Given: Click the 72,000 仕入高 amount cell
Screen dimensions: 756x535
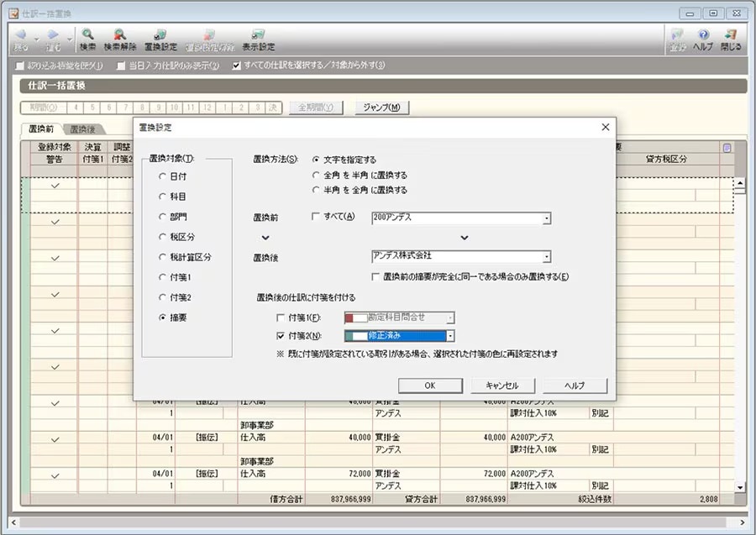Looking at the screenshot, I should pyautogui.click(x=339, y=474).
